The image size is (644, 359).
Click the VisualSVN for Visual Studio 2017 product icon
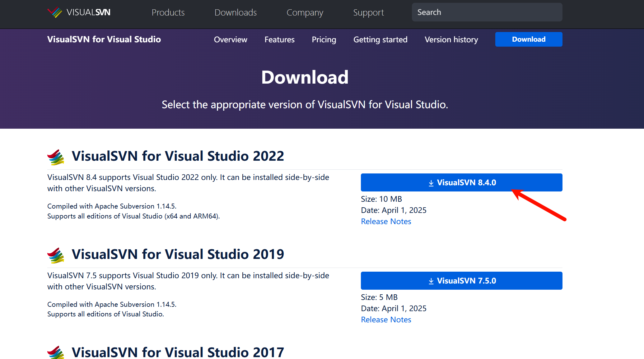[55, 352]
